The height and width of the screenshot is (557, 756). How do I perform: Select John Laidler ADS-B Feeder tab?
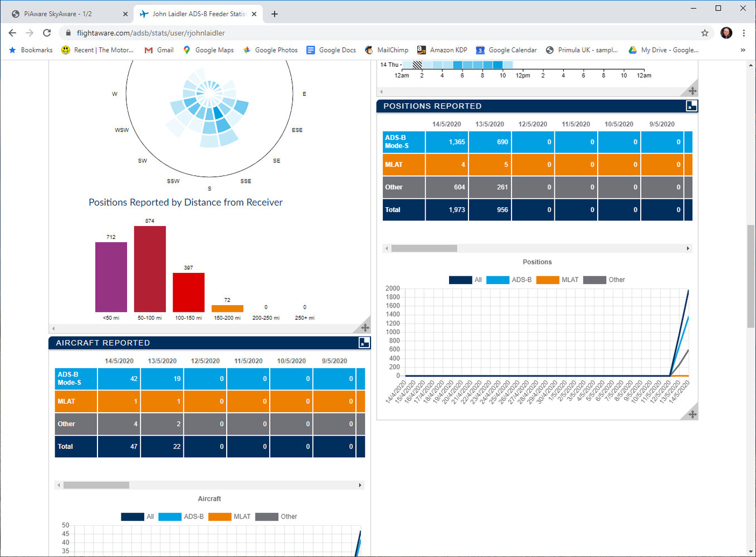pyautogui.click(x=198, y=14)
